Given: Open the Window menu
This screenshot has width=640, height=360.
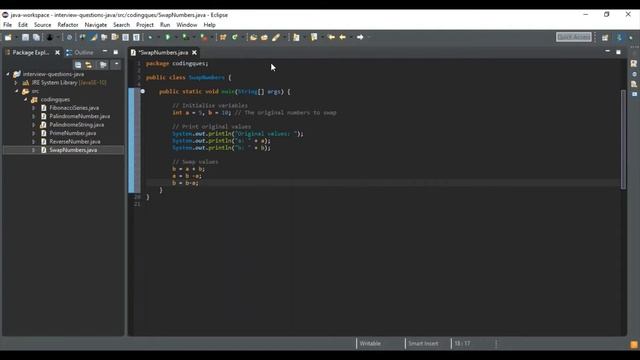Looking at the screenshot, I should (187, 25).
